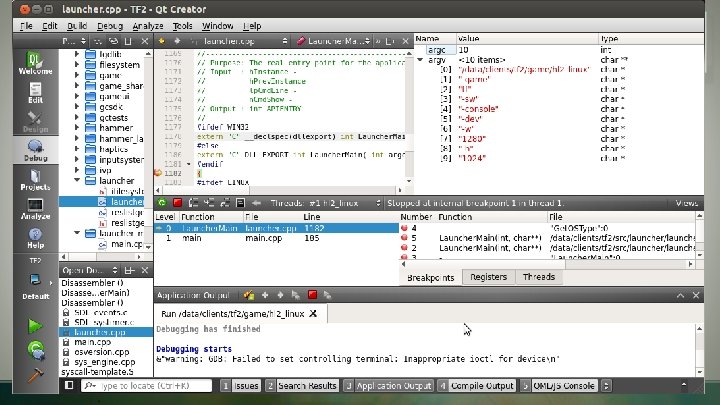Screen dimensions: 720x405
Task: Click the Start Debugging button
Action: click(36, 350)
